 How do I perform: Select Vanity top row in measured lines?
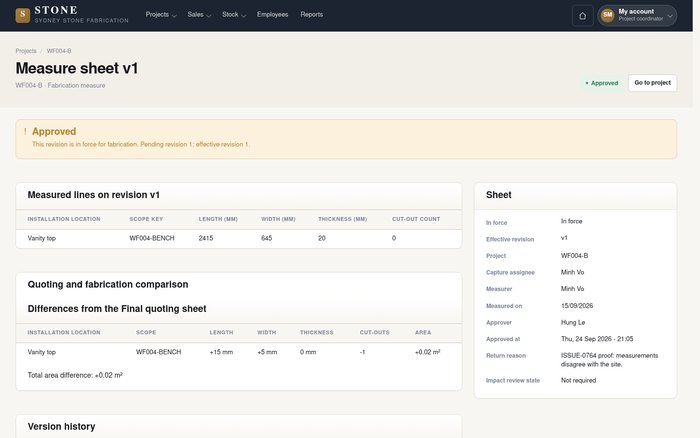pos(239,238)
